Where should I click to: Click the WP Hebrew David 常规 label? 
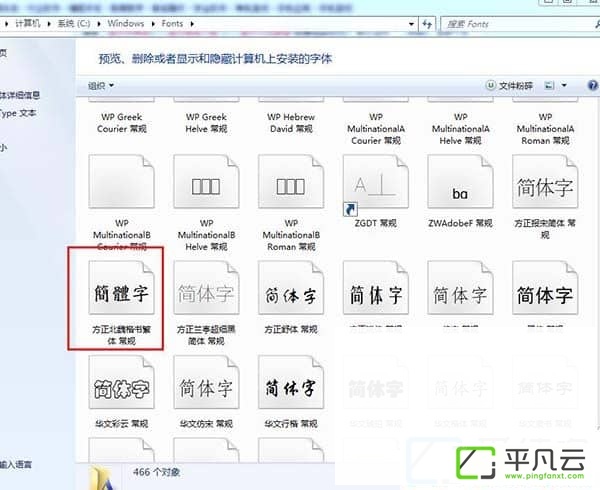click(291, 123)
